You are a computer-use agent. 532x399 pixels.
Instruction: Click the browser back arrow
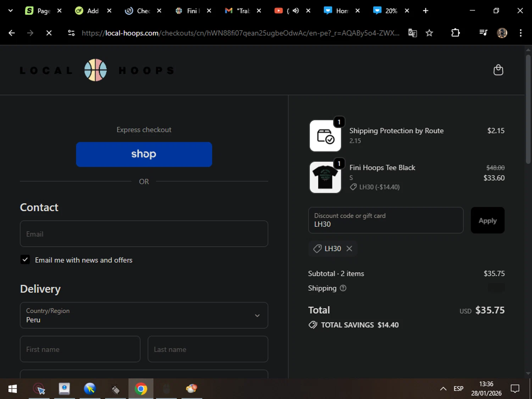pyautogui.click(x=12, y=33)
